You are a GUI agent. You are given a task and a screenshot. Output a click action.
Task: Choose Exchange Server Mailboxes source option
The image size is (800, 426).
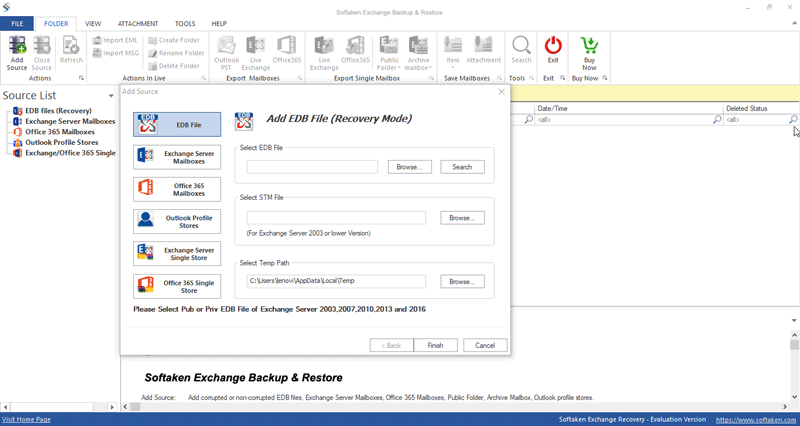pyautogui.click(x=177, y=157)
